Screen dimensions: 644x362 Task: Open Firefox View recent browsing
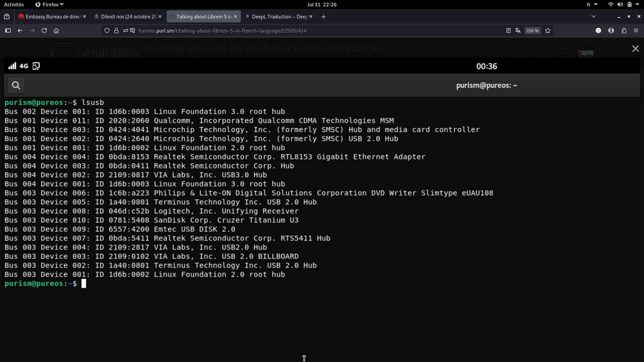click(7, 16)
